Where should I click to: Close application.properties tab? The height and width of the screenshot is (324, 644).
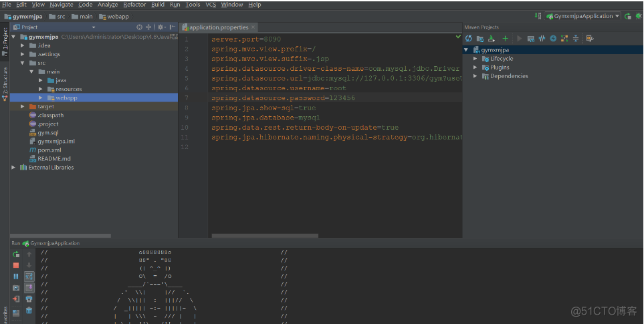(x=253, y=27)
